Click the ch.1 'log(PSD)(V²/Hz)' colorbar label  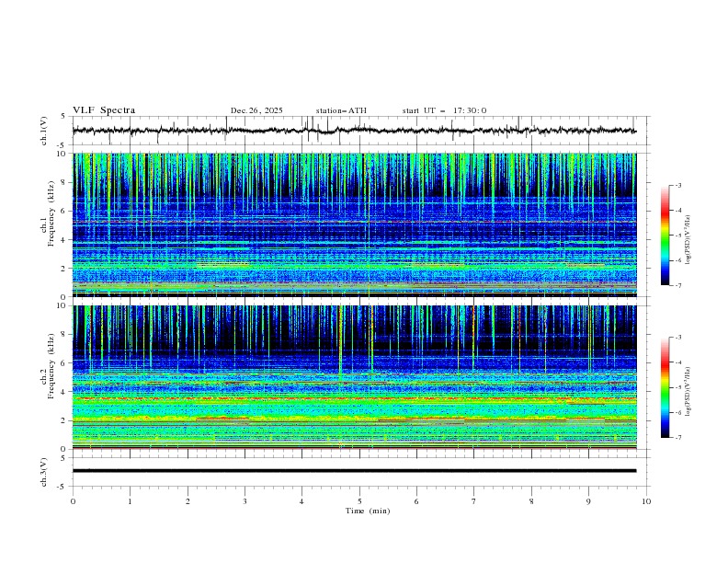(688, 240)
